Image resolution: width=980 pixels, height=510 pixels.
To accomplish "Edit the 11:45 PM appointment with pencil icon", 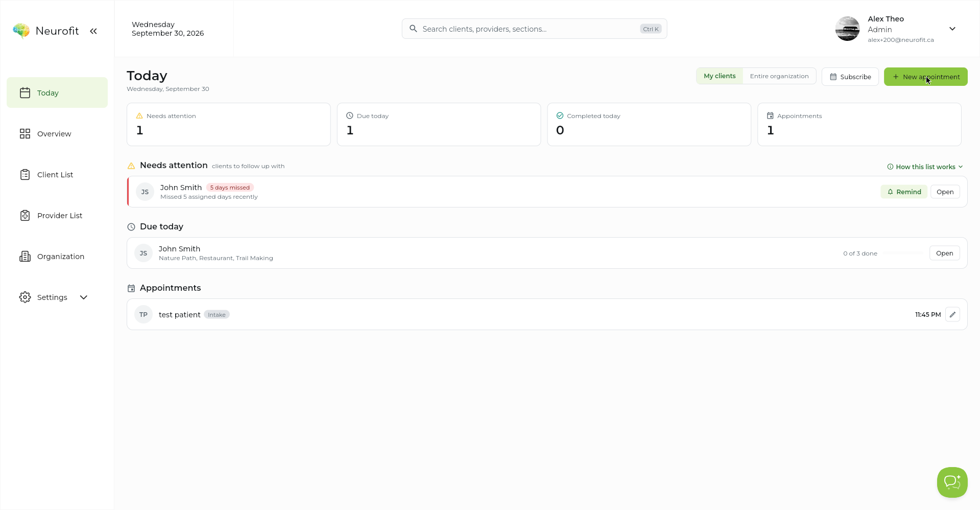I will tap(952, 314).
